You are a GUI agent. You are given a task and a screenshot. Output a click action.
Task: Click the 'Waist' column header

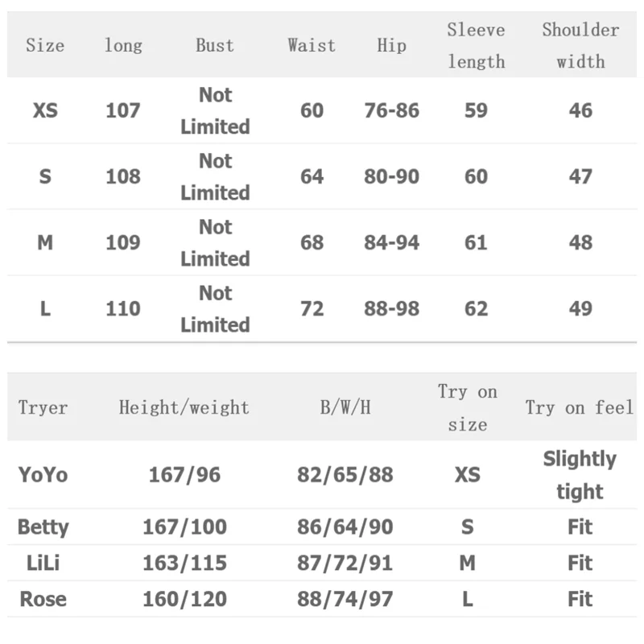(312, 45)
